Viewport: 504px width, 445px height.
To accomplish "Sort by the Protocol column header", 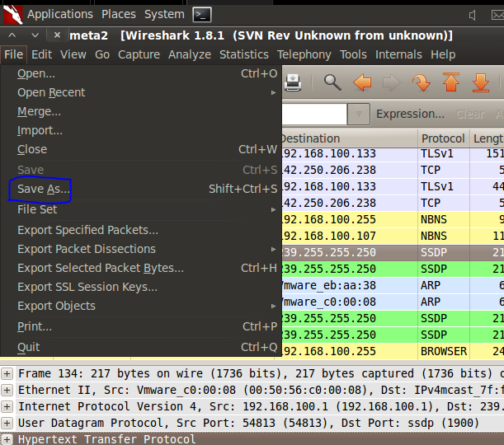I will pos(444,138).
